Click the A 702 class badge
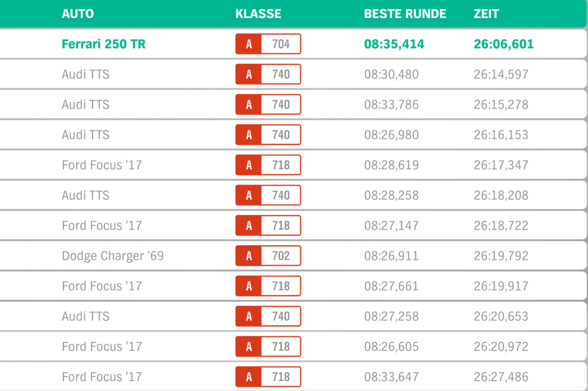 (268, 256)
